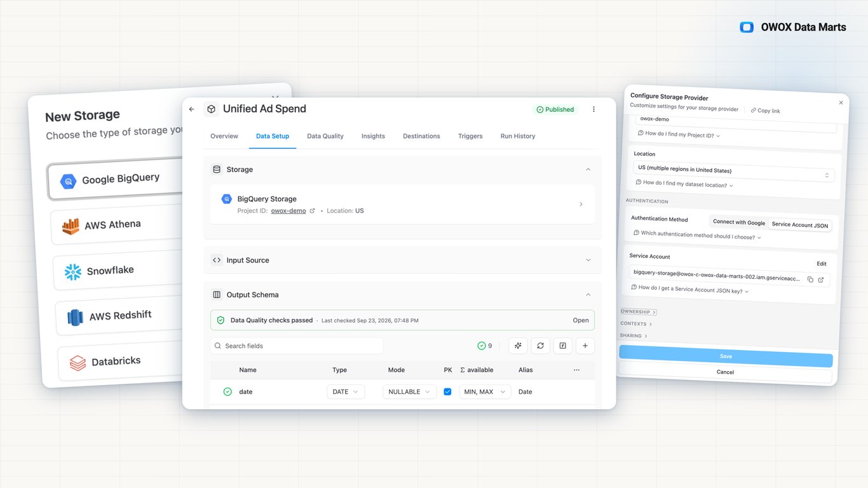Click Copy link in Configure Storage Provider
This screenshot has height=488, width=868.
pyautogui.click(x=765, y=111)
